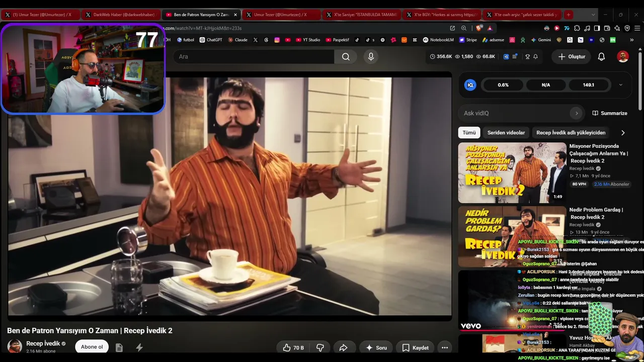Open the futbol bookmark
Screen dimensions: 644x362
[x=185, y=40]
